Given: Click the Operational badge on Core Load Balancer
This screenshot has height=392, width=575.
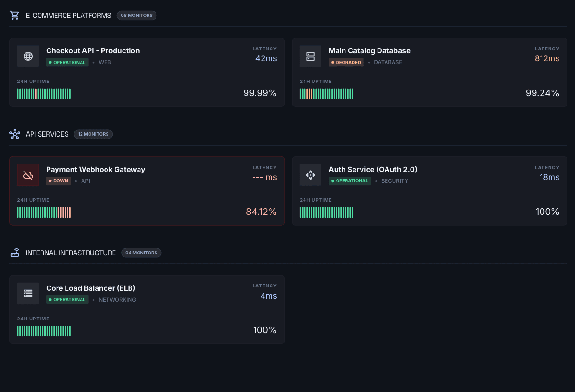Looking at the screenshot, I should 67,300.
